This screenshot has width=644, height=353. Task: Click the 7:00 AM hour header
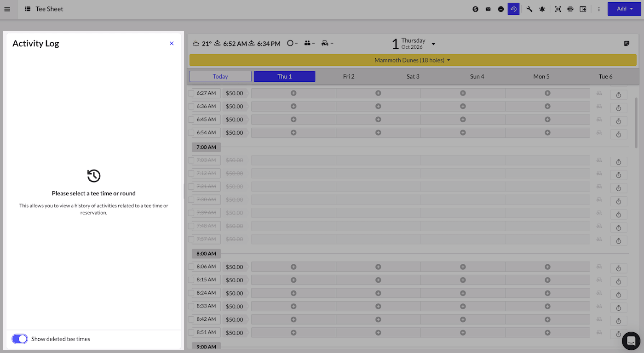pyautogui.click(x=206, y=147)
